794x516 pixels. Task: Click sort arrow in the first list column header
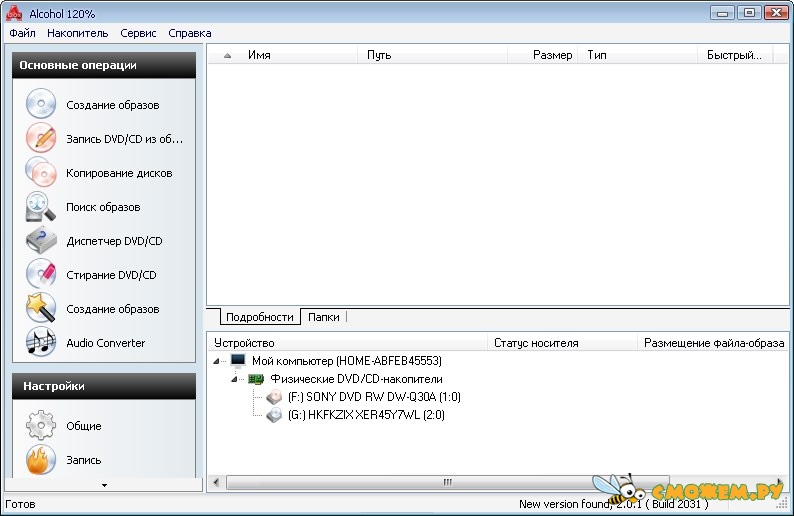coord(227,55)
